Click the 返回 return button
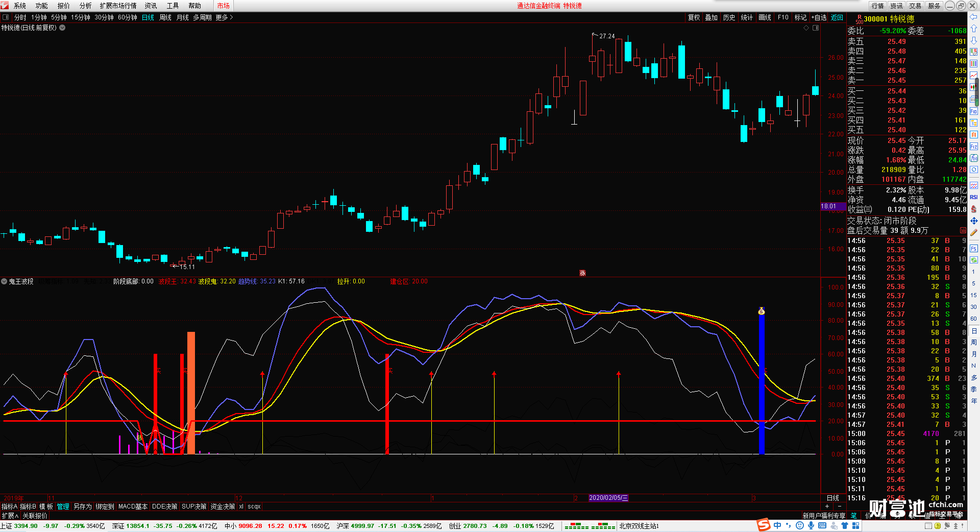Viewport: 980px width, 532px height. click(837, 17)
